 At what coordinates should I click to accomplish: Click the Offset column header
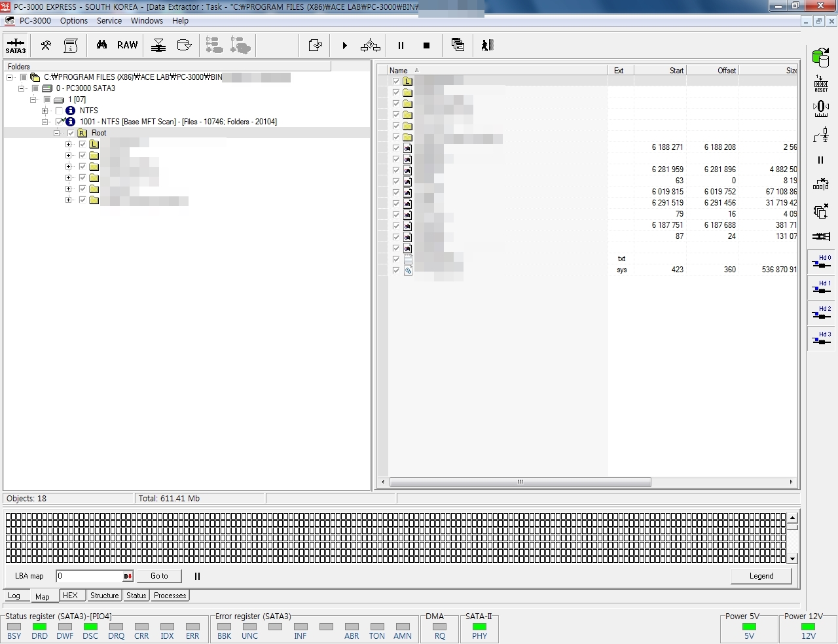[712, 70]
